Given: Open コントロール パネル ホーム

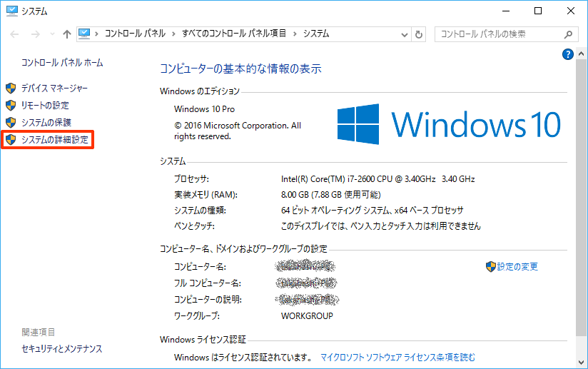Looking at the screenshot, I should (x=62, y=63).
